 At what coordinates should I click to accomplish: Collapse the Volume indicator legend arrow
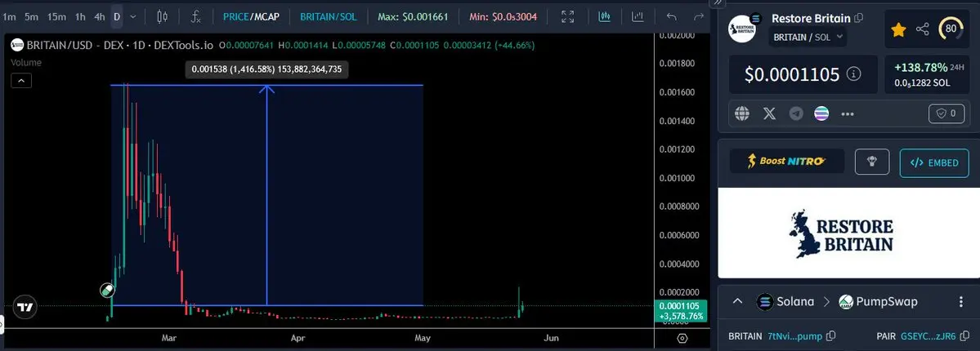[x=20, y=81]
